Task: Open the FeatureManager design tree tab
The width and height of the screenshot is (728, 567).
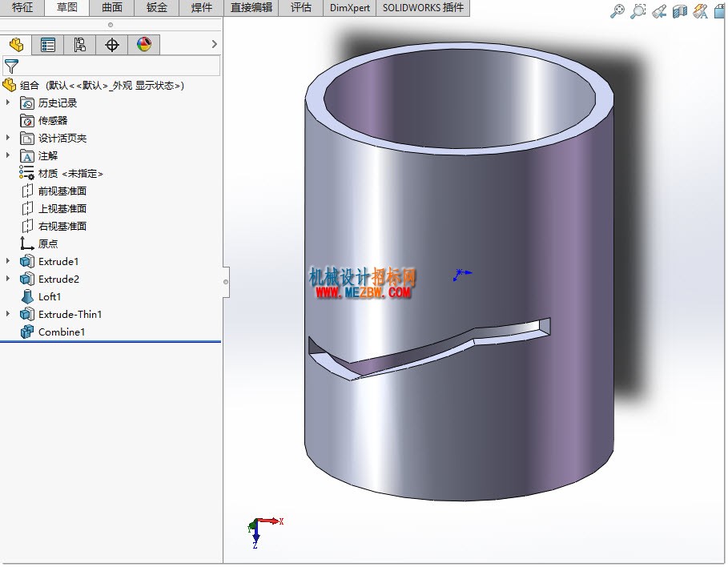Action: coord(16,45)
